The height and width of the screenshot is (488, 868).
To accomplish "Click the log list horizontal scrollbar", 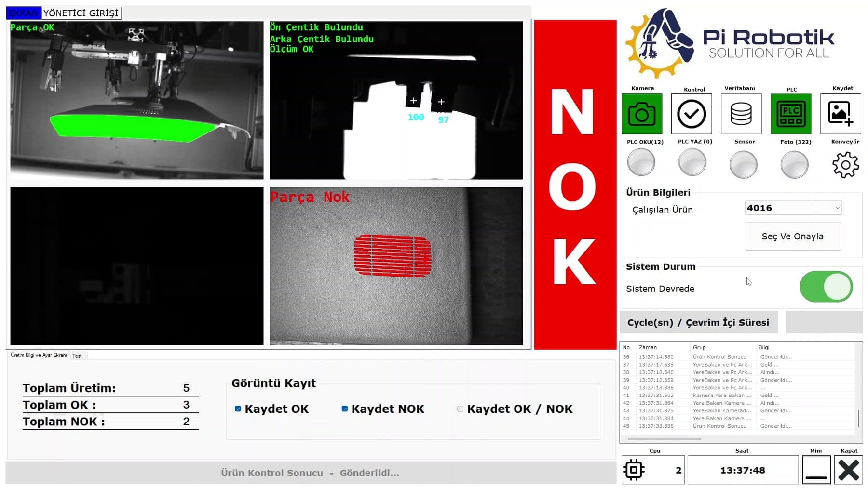I will (x=664, y=439).
